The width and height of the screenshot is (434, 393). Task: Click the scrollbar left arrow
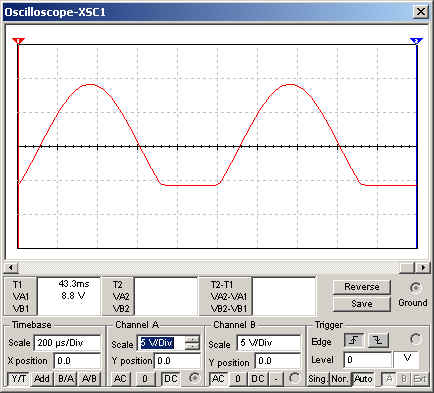pos(11,267)
